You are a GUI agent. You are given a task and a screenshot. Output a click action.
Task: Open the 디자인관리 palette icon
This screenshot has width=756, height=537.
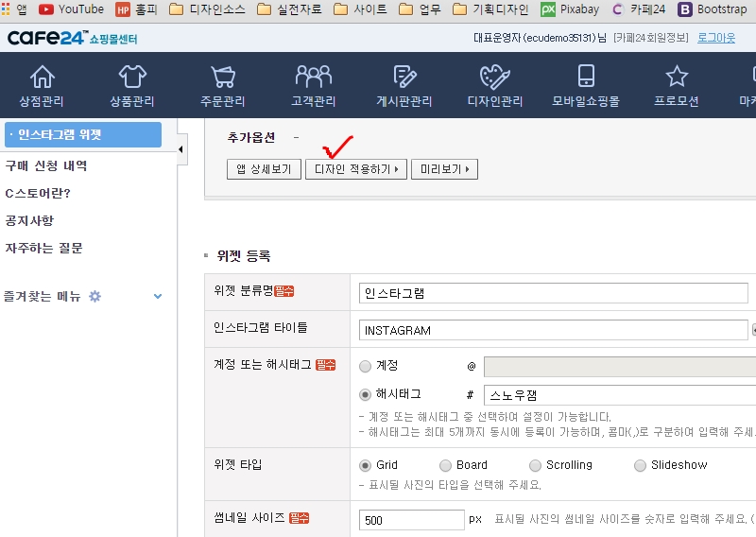495,78
